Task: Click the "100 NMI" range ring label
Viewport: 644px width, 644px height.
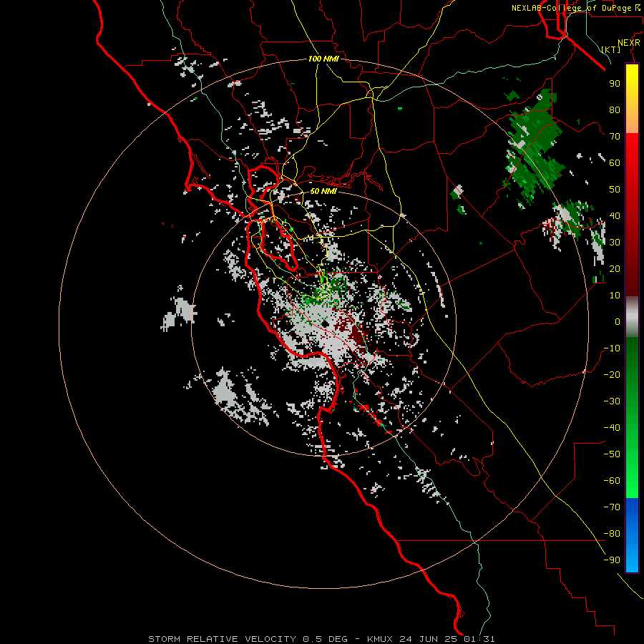Action: [323, 59]
